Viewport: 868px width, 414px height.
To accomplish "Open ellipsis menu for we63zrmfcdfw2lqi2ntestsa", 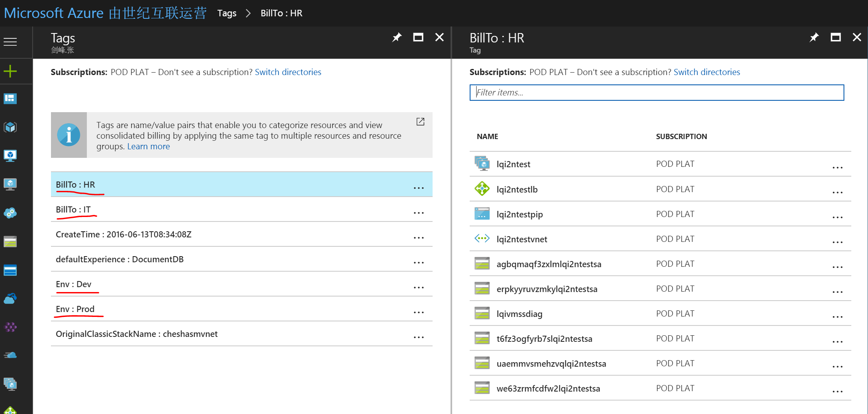I will click(837, 392).
